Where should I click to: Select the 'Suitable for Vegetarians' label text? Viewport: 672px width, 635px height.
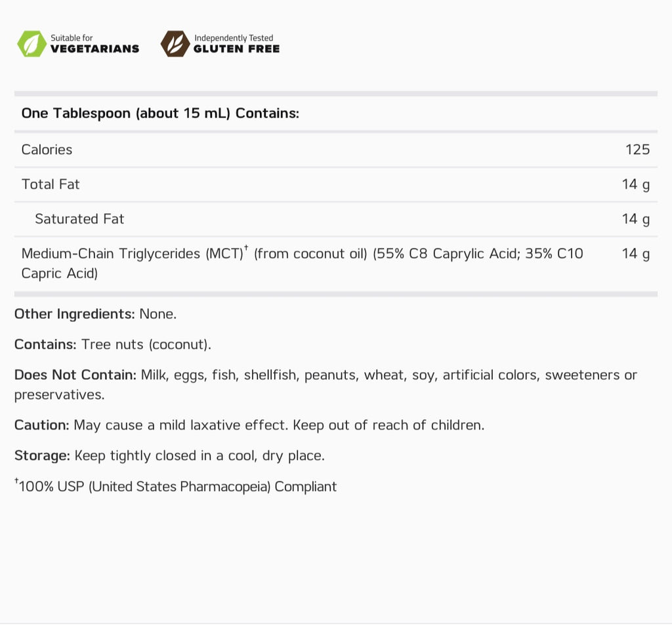point(94,44)
